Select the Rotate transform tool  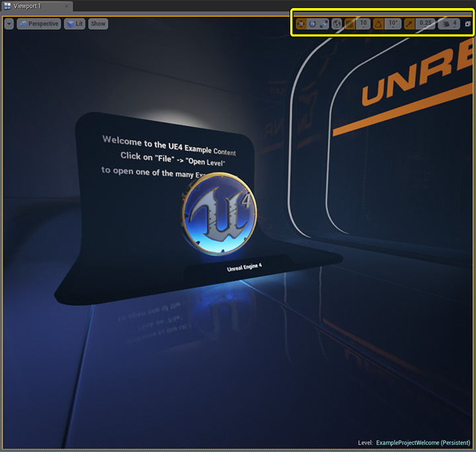coord(312,24)
